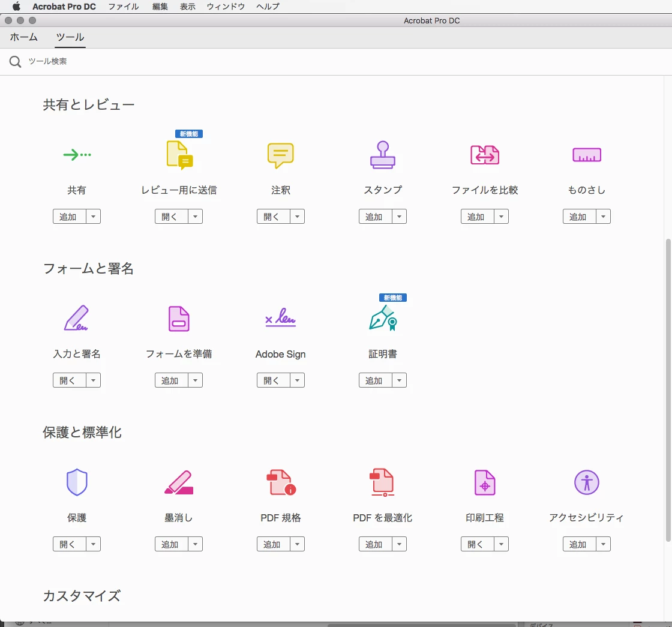Expand dropdown arrow for スタンプ tool
Screen dimensions: 672x627
pyautogui.click(x=400, y=217)
